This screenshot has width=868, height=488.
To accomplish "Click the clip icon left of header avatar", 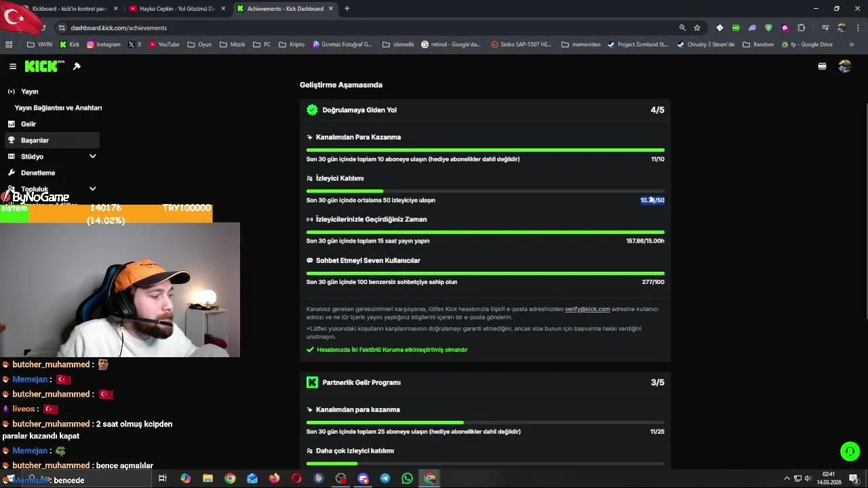I will click(x=822, y=66).
